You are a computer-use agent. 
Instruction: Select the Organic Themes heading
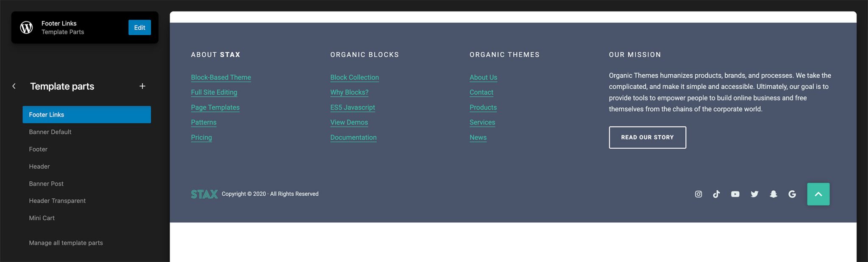(504, 55)
